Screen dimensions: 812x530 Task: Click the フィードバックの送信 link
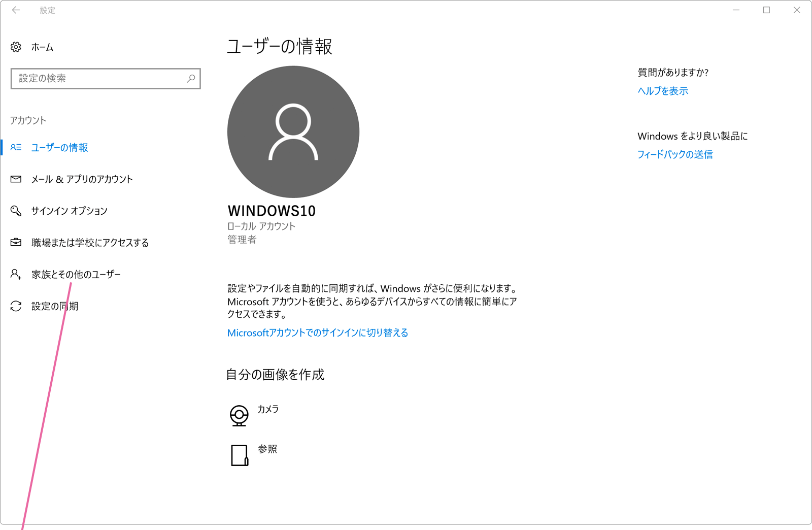coord(675,154)
